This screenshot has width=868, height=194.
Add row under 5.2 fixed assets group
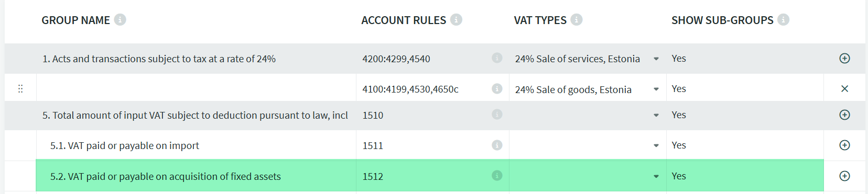[844, 176]
